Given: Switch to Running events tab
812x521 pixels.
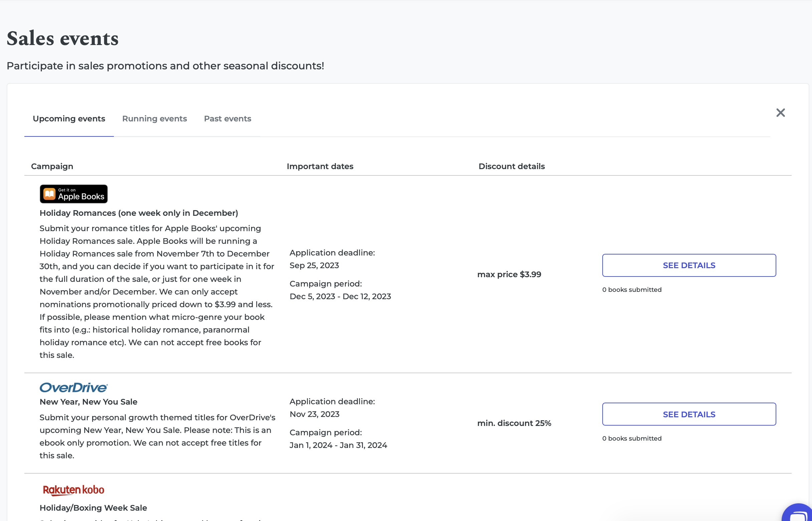Looking at the screenshot, I should [154, 119].
